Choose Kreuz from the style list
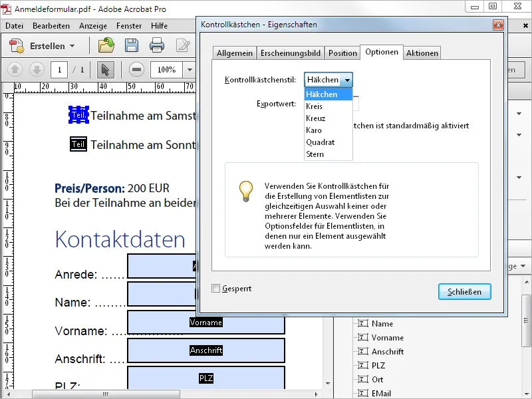Screen dimensions: 532x399 click(328, 118)
